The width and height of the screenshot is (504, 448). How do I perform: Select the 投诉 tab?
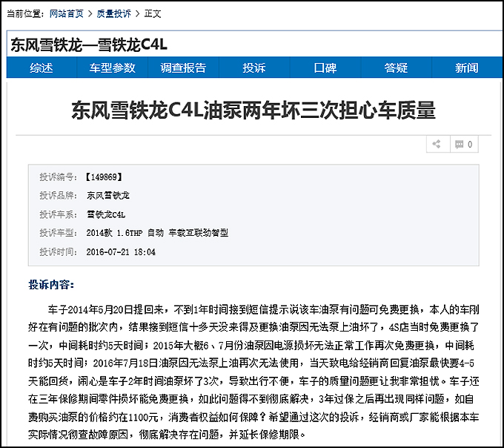click(254, 67)
